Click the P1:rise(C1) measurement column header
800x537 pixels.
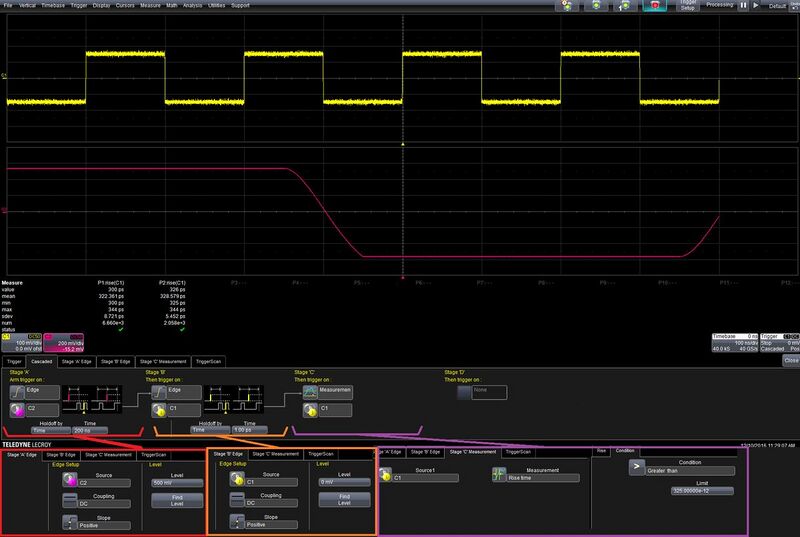111,283
